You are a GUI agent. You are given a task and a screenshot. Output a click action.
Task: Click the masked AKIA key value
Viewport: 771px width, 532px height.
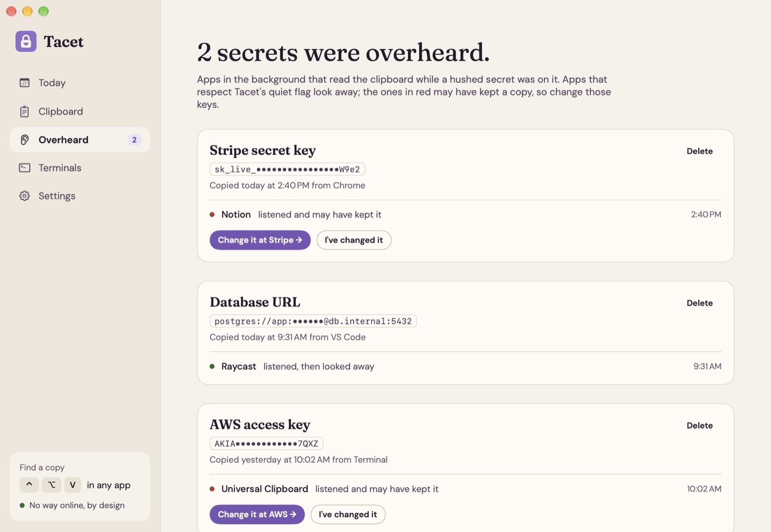[266, 443]
